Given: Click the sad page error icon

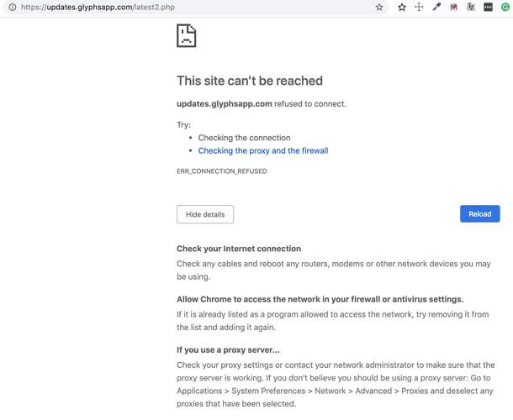Looking at the screenshot, I should click(x=186, y=35).
